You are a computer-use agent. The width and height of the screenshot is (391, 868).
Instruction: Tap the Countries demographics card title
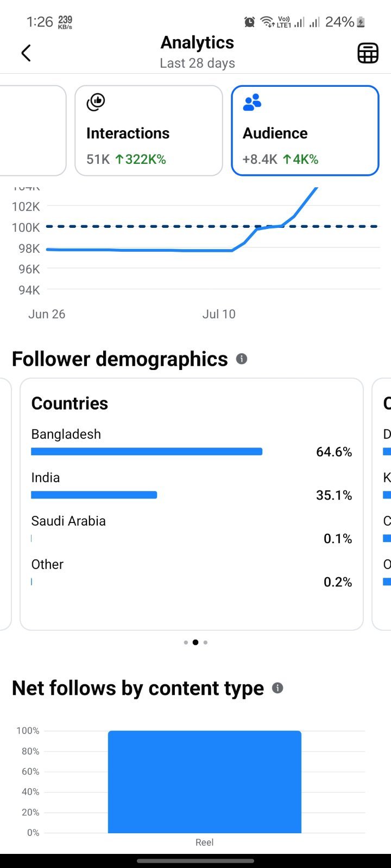70,403
